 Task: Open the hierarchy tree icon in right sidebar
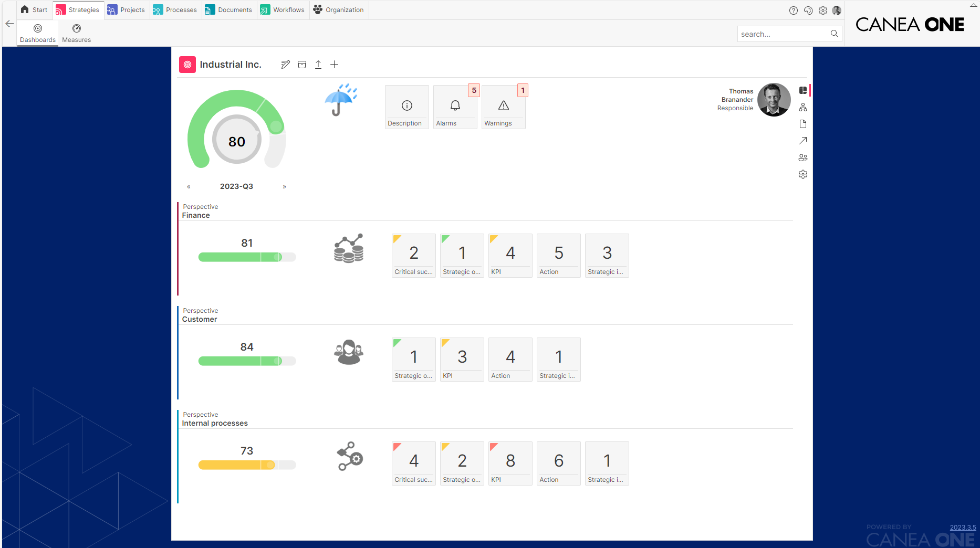point(803,107)
